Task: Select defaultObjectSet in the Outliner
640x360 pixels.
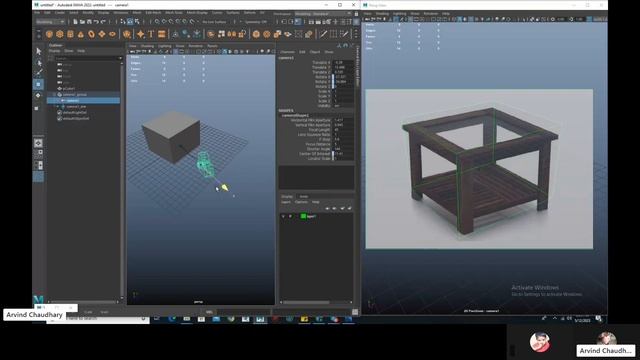Action: (76, 118)
